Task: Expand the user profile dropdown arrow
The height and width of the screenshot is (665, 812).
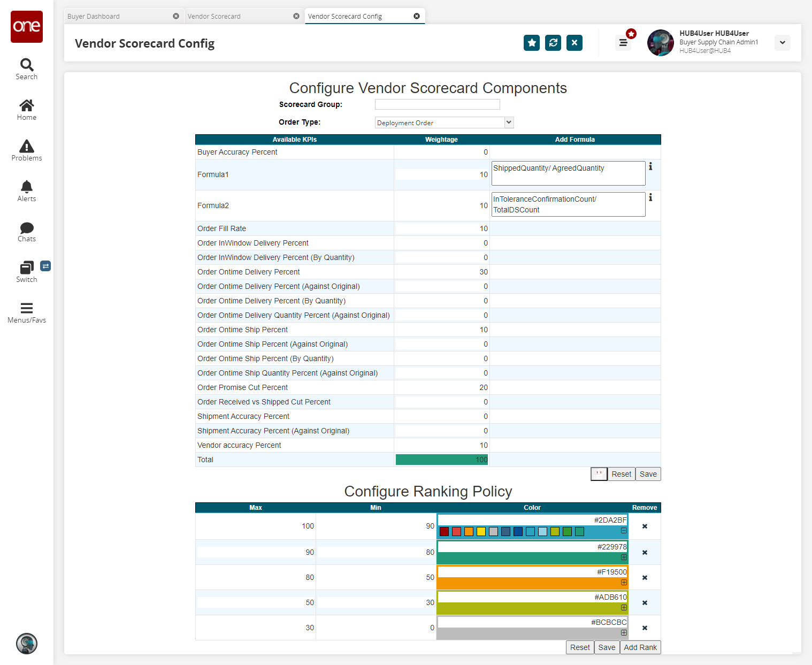Action: click(x=782, y=43)
